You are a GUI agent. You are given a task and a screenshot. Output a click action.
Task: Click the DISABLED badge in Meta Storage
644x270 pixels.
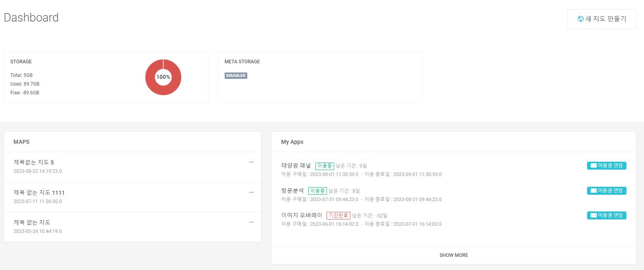[x=236, y=76]
